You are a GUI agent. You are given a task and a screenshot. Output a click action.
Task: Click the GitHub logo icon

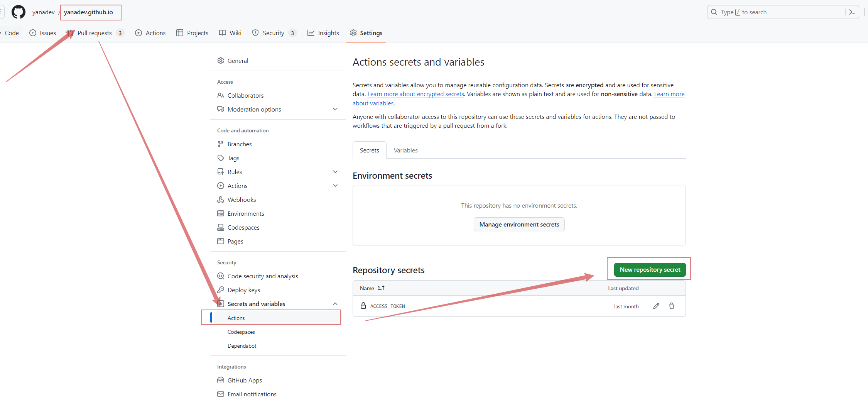(x=18, y=12)
